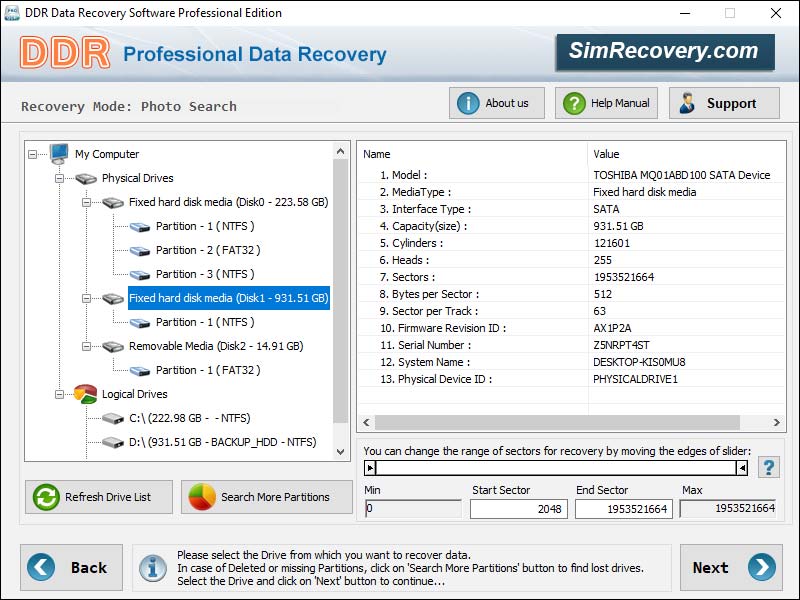The height and width of the screenshot is (600, 800).
Task: Click Search More Partitions
Action: click(266, 497)
